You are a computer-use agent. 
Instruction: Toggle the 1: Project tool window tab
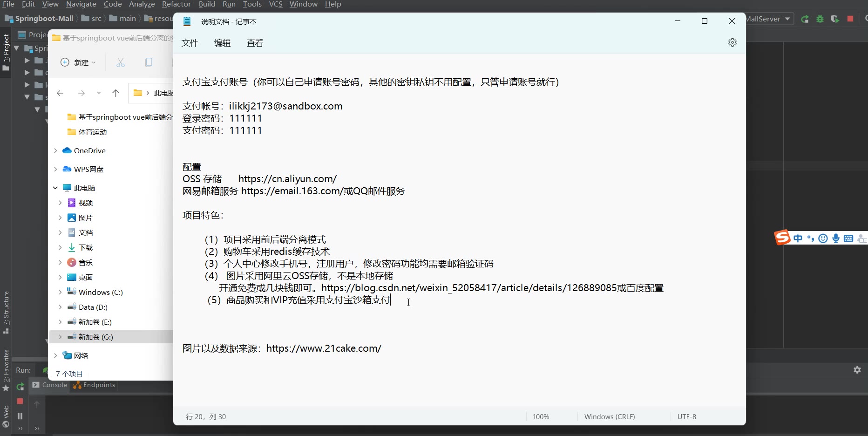pos(6,52)
